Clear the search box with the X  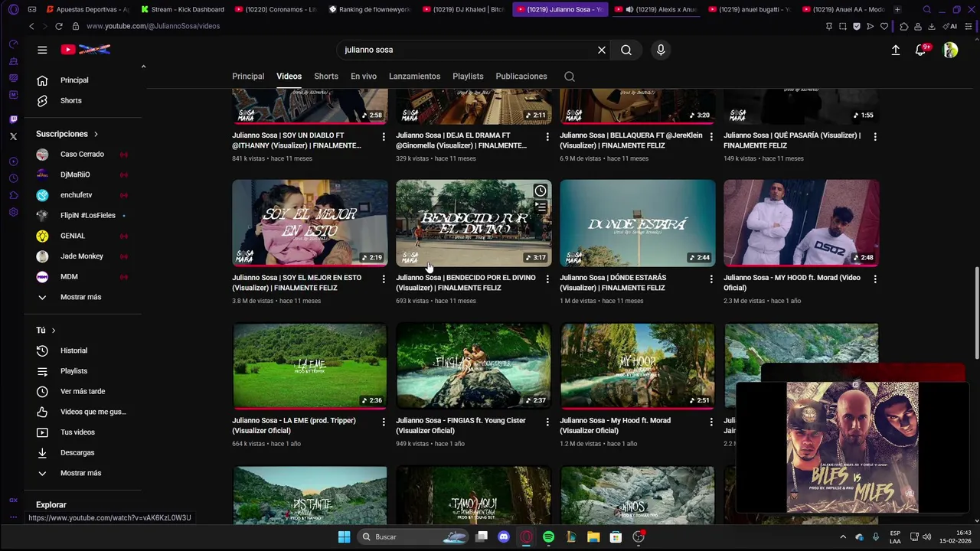point(602,50)
